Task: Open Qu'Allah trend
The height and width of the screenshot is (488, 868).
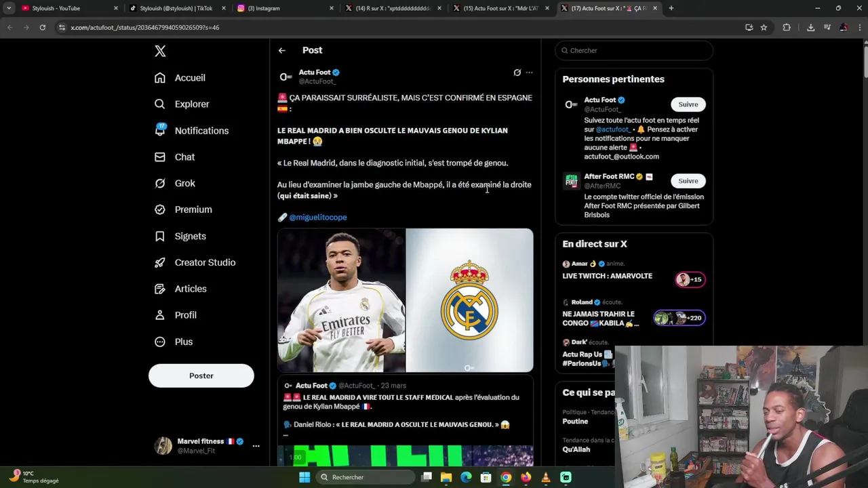Action: [576, 449]
